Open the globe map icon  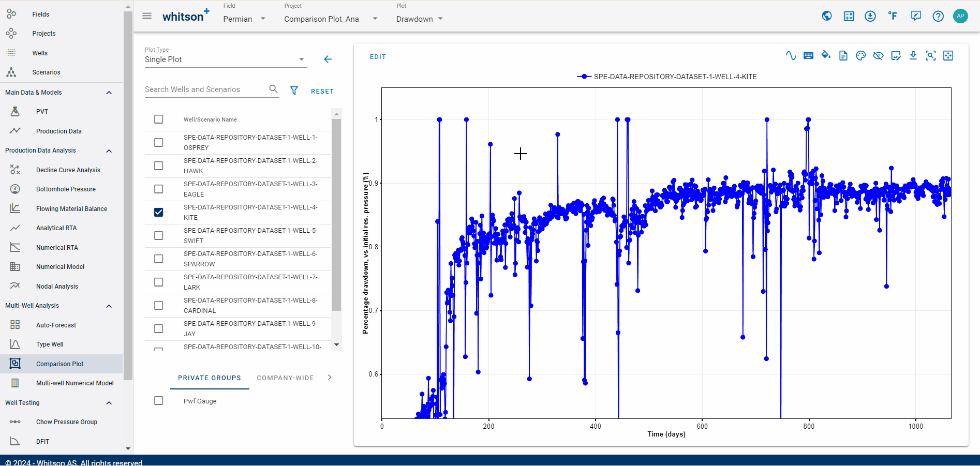(827, 16)
